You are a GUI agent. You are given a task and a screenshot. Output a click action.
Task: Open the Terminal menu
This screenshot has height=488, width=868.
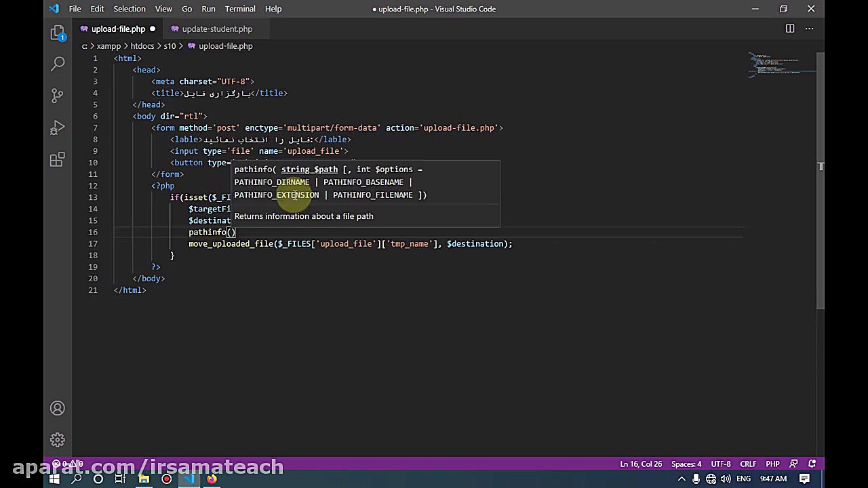[240, 9]
